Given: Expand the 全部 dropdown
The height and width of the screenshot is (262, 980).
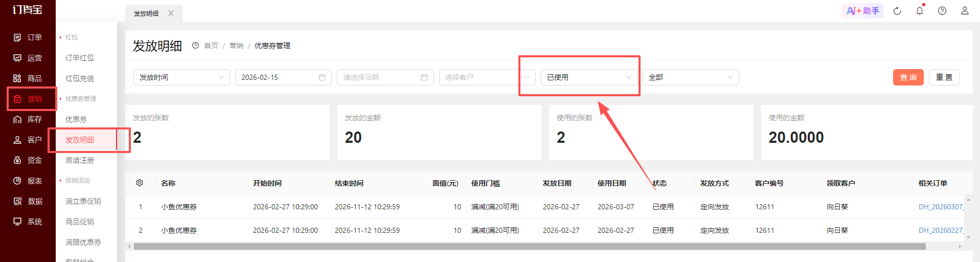Looking at the screenshot, I should 691,77.
